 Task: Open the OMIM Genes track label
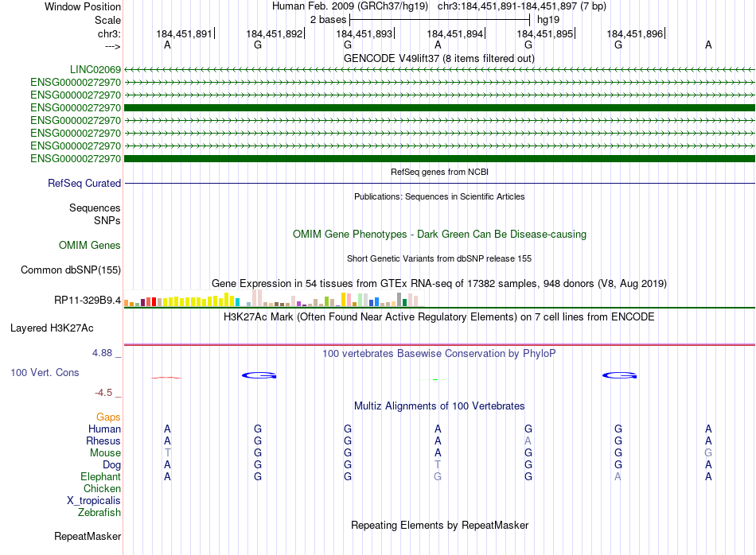point(90,245)
